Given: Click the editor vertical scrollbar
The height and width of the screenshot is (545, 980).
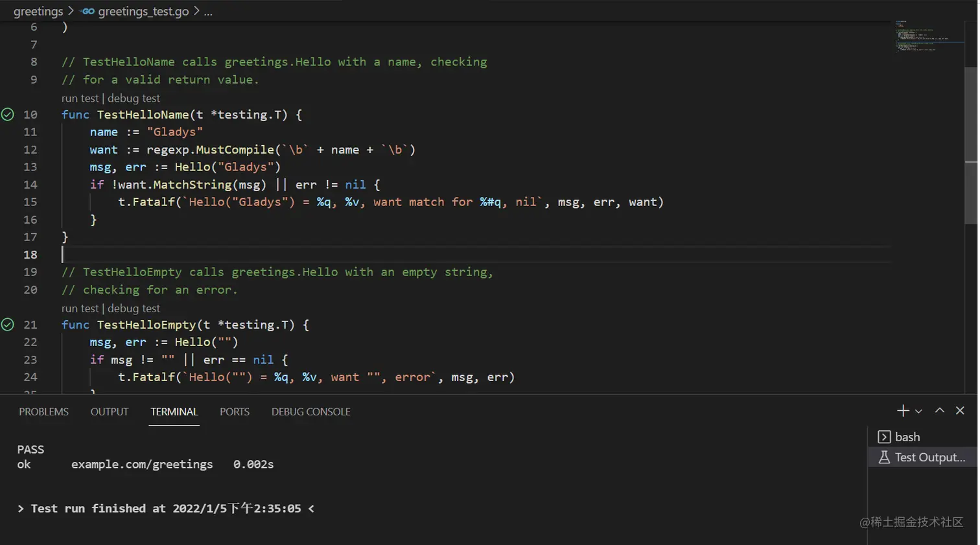Looking at the screenshot, I should coord(970,146).
